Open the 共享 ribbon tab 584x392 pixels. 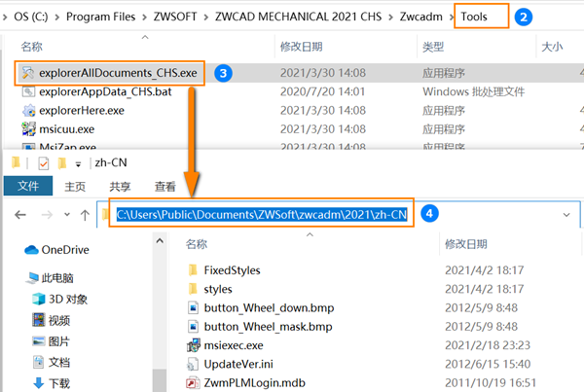120,186
